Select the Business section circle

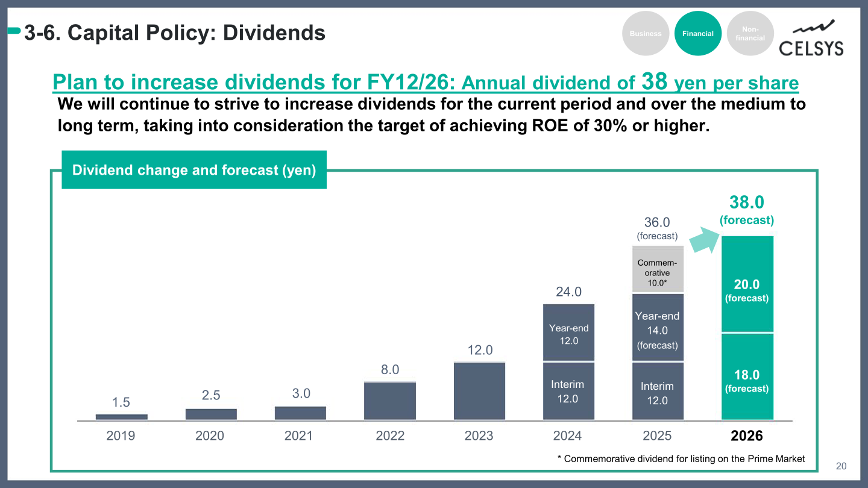646,34
